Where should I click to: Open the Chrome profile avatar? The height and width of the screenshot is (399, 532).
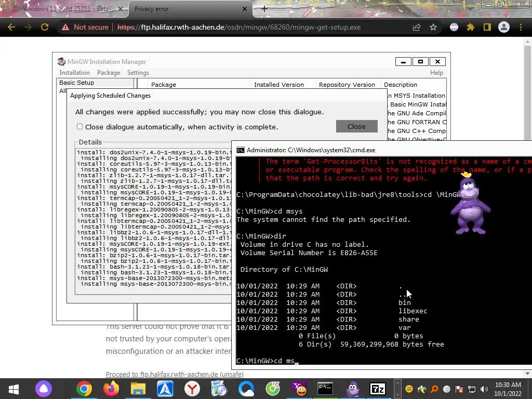[x=504, y=27]
